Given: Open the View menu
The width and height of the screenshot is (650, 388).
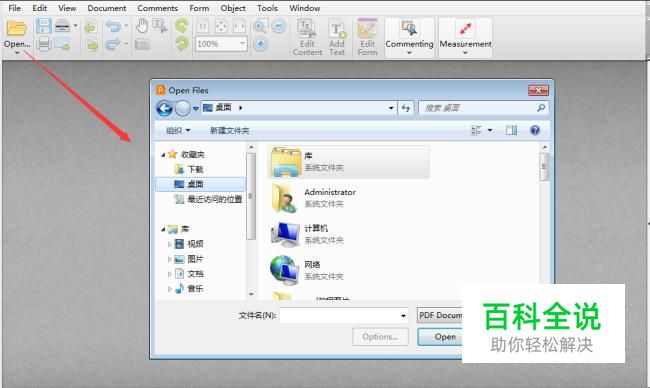Looking at the screenshot, I should click(x=67, y=8).
